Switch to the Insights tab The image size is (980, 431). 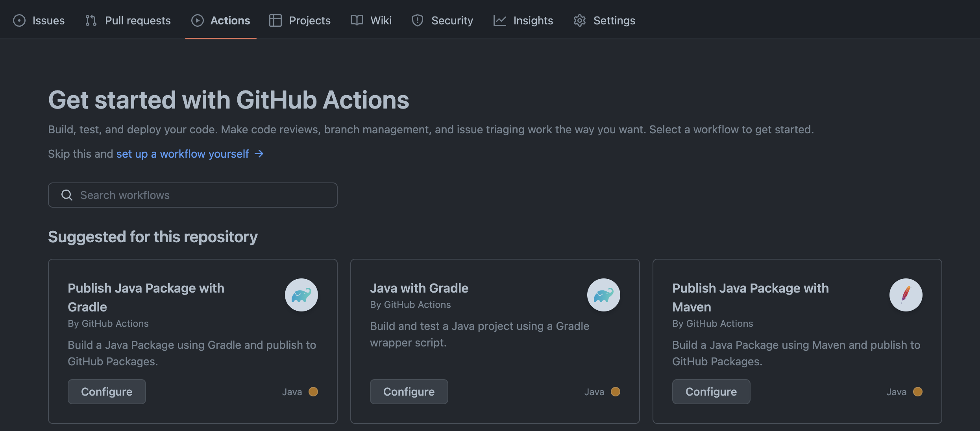pyautogui.click(x=533, y=20)
